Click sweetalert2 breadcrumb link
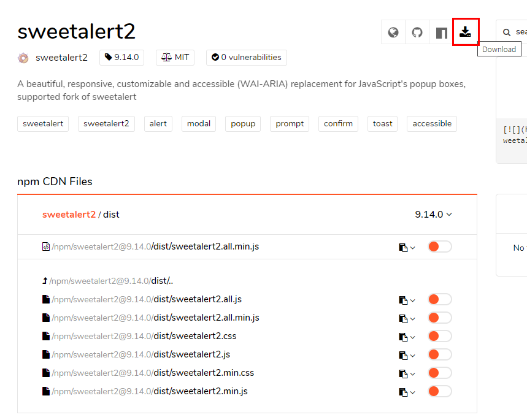The image size is (527, 420). tap(69, 215)
